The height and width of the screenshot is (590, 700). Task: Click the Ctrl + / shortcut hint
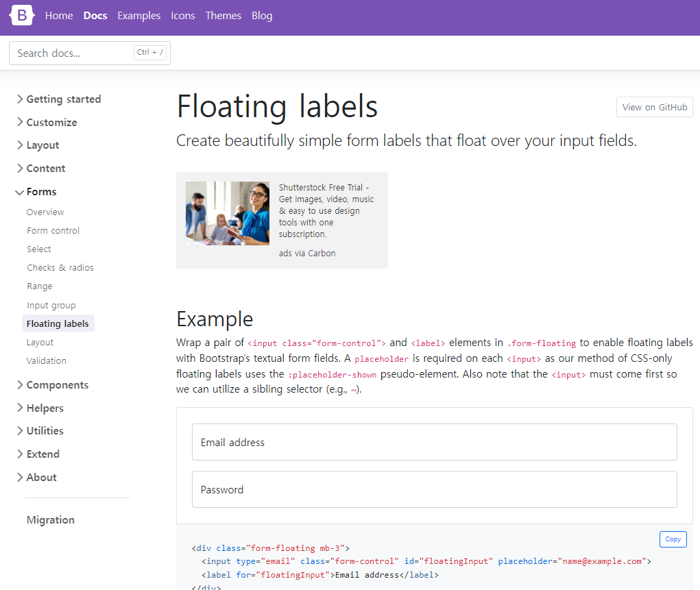(150, 52)
